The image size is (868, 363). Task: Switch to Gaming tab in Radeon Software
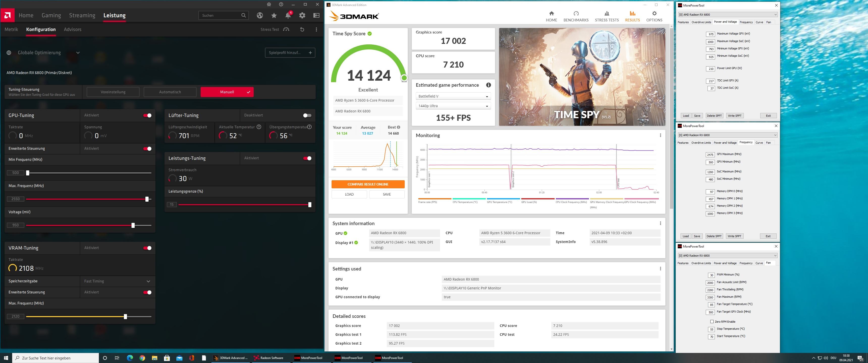(x=51, y=15)
